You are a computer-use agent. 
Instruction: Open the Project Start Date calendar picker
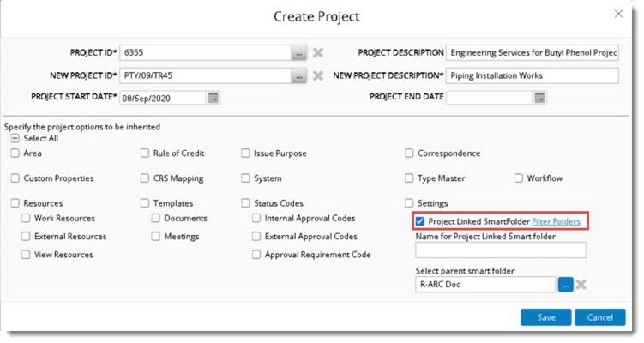point(214,97)
